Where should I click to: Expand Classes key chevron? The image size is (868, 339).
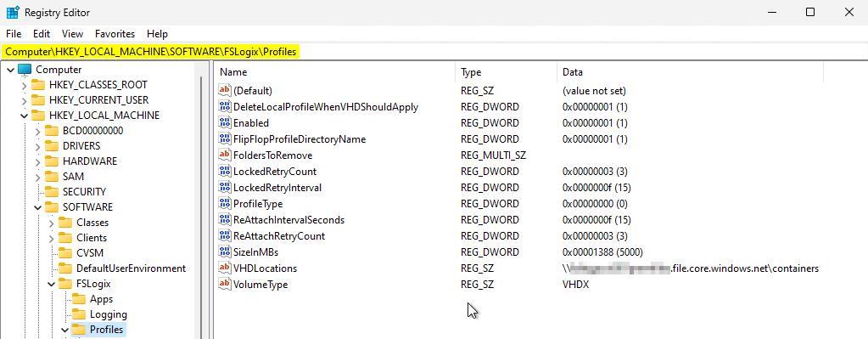coord(52,223)
